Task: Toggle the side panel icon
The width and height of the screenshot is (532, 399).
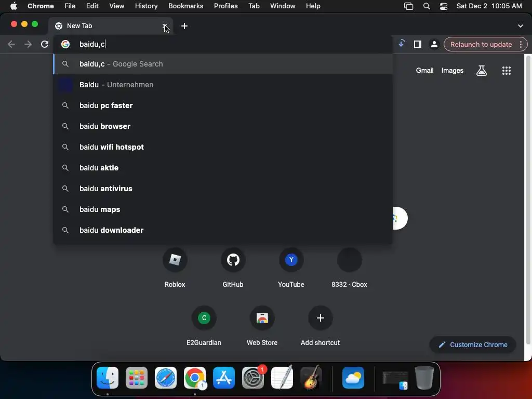Action: 418,44
